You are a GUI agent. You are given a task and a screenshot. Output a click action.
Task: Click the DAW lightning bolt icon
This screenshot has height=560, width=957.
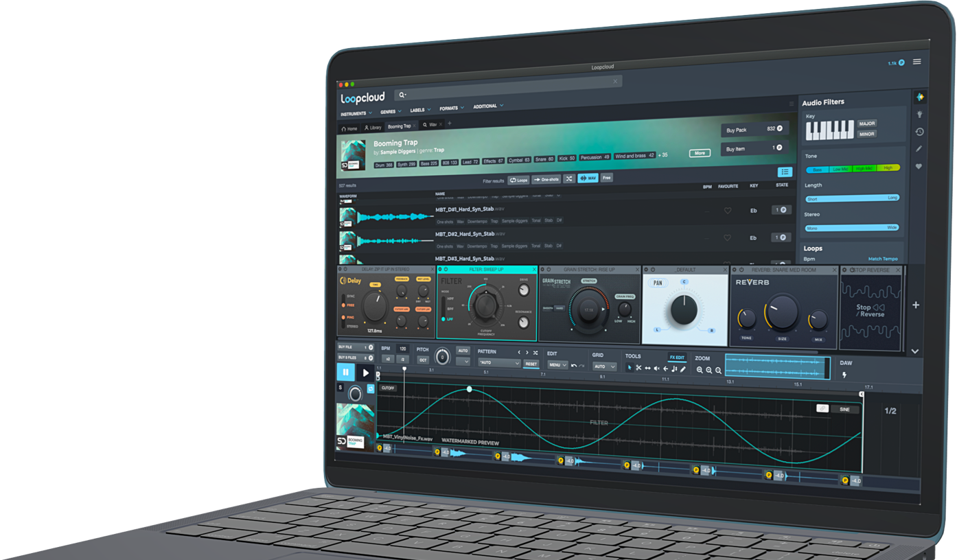tap(844, 375)
